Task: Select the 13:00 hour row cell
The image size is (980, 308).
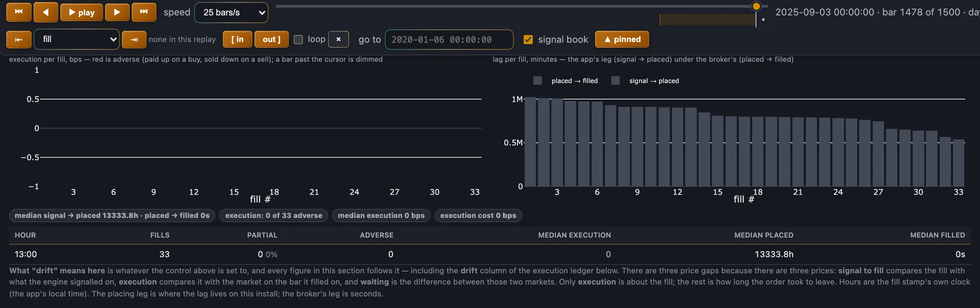Action: point(26,255)
